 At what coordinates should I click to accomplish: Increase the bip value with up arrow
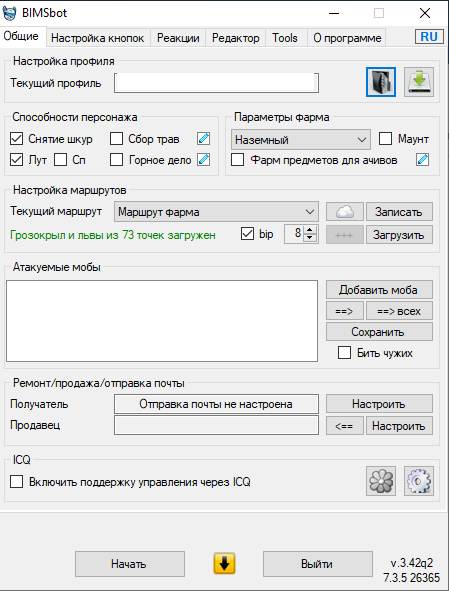click(x=310, y=230)
